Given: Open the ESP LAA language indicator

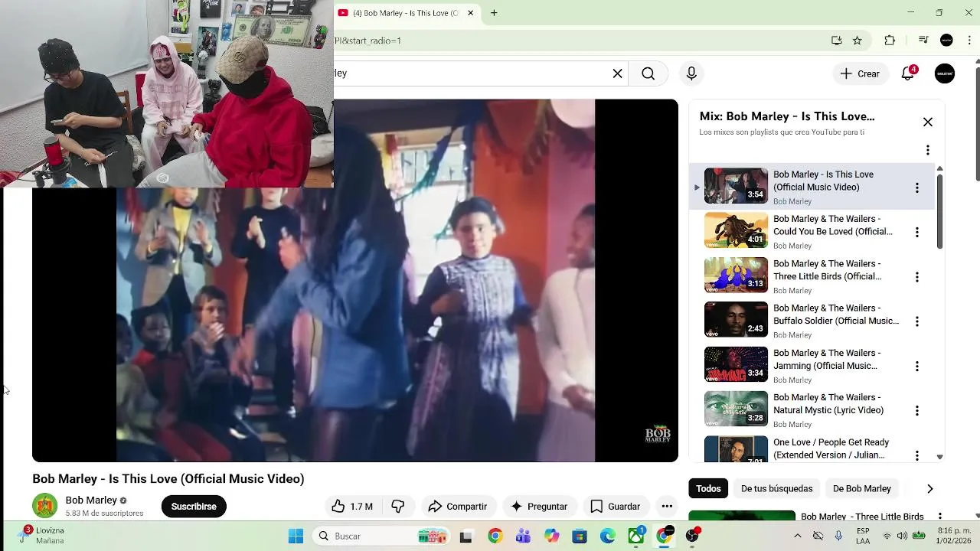Looking at the screenshot, I should 863,536.
